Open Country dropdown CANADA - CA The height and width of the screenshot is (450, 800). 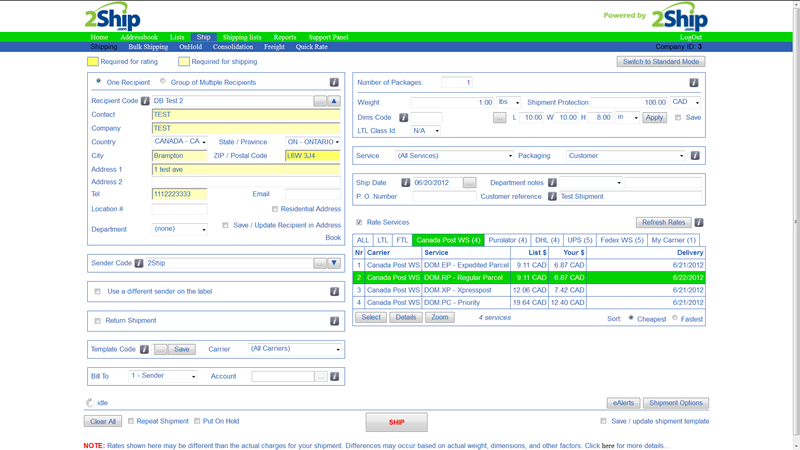pos(180,142)
